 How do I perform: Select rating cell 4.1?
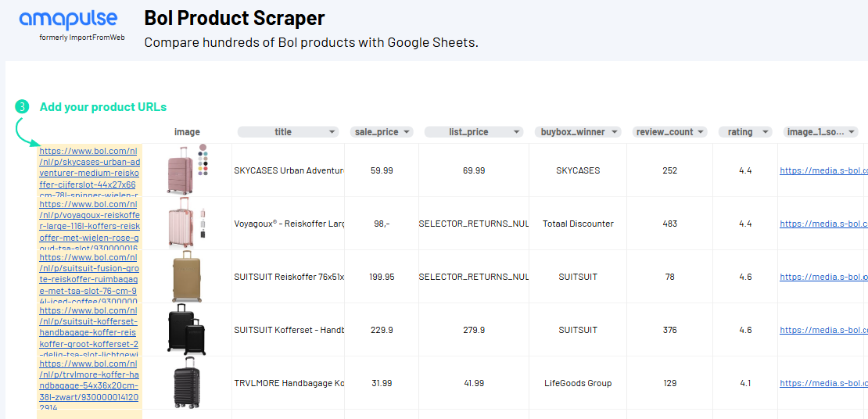tap(745, 383)
